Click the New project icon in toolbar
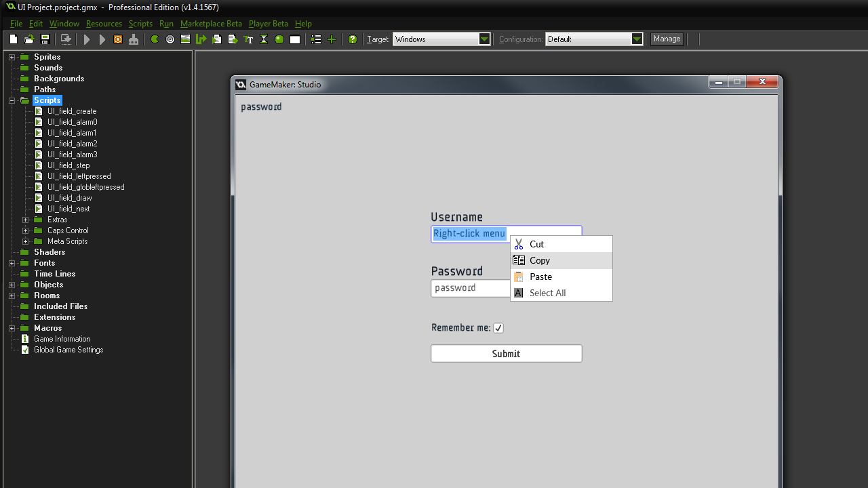 pos(14,39)
